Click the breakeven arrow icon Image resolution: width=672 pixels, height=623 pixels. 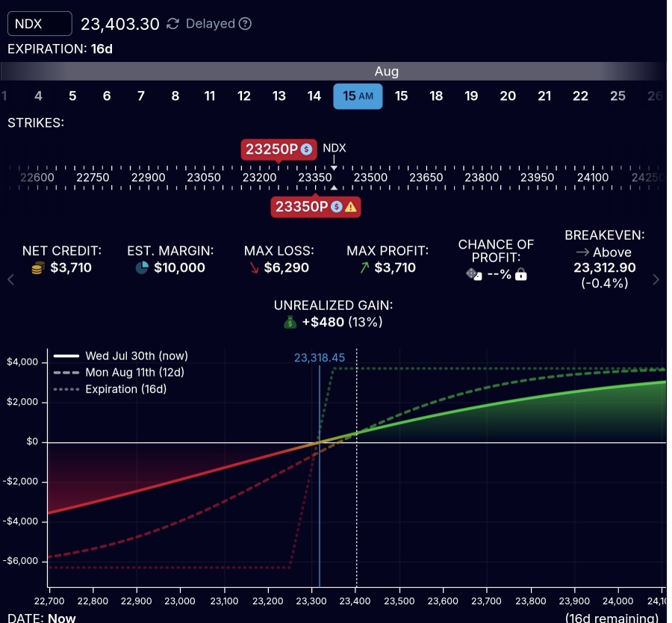pyautogui.click(x=582, y=252)
